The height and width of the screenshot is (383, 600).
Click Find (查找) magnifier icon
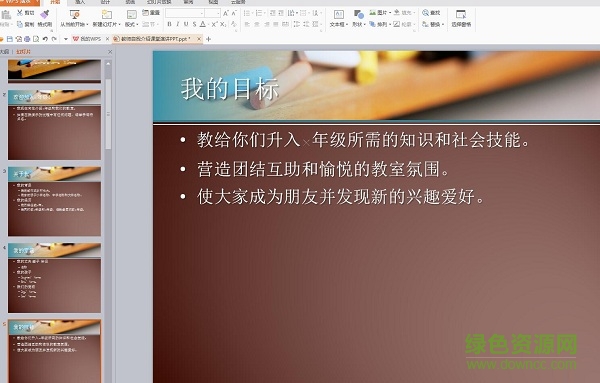pyautogui.click(x=426, y=13)
